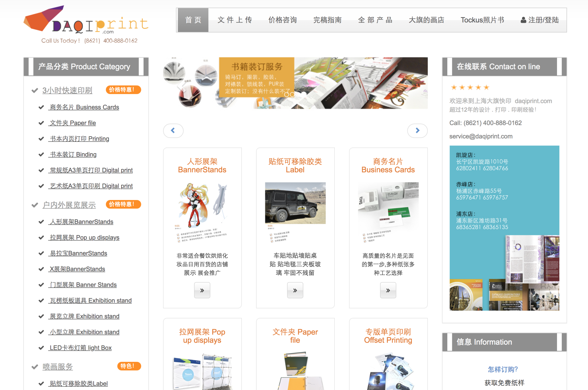Open 常规纸A3单页打印 Digital print link
This screenshot has width=588, height=390.
[x=91, y=170]
